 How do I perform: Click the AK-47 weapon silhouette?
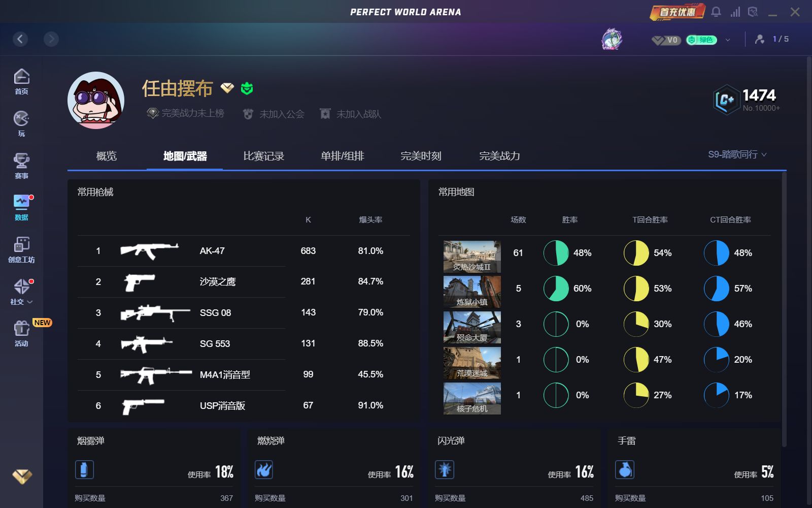[x=149, y=250]
